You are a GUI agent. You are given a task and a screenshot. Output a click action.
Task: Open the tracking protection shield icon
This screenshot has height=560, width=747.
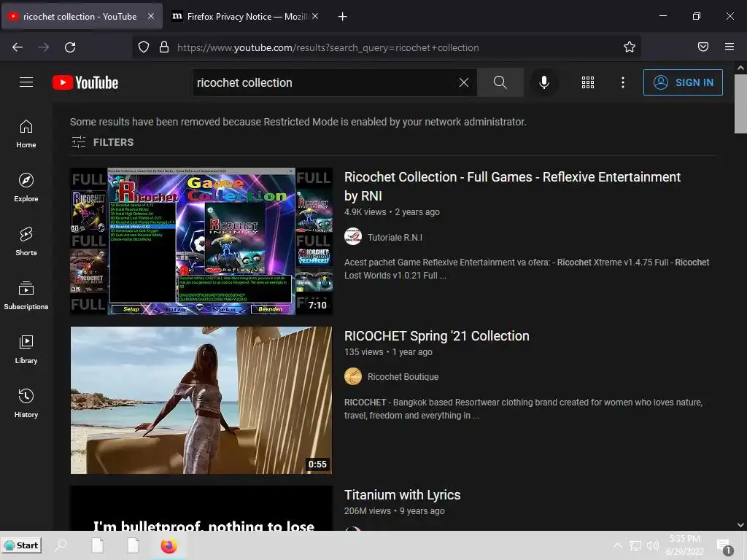pos(144,47)
